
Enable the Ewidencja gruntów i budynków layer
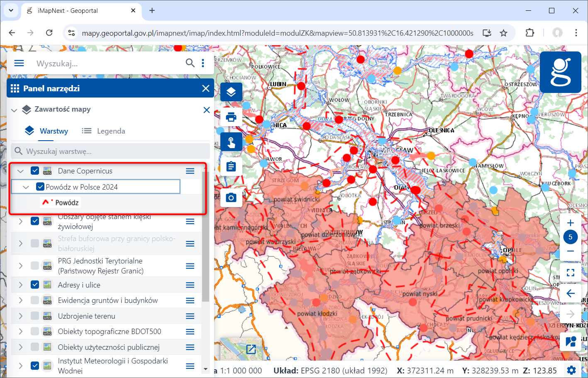point(35,300)
